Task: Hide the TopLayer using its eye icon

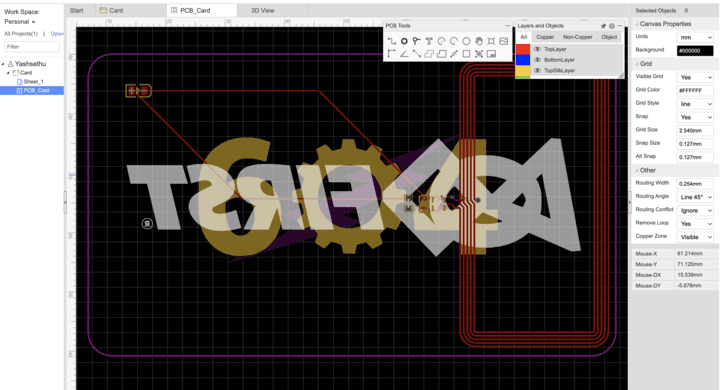Action: coord(537,49)
